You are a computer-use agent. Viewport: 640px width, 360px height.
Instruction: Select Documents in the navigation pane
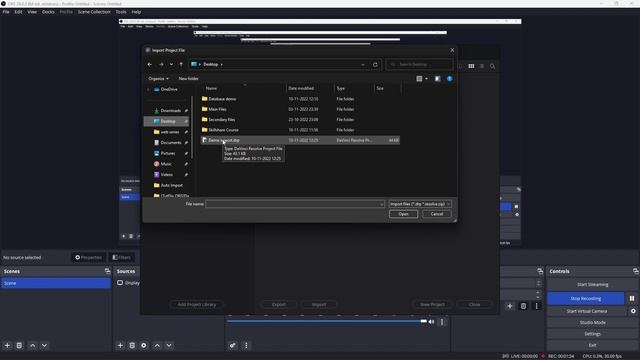[167, 142]
